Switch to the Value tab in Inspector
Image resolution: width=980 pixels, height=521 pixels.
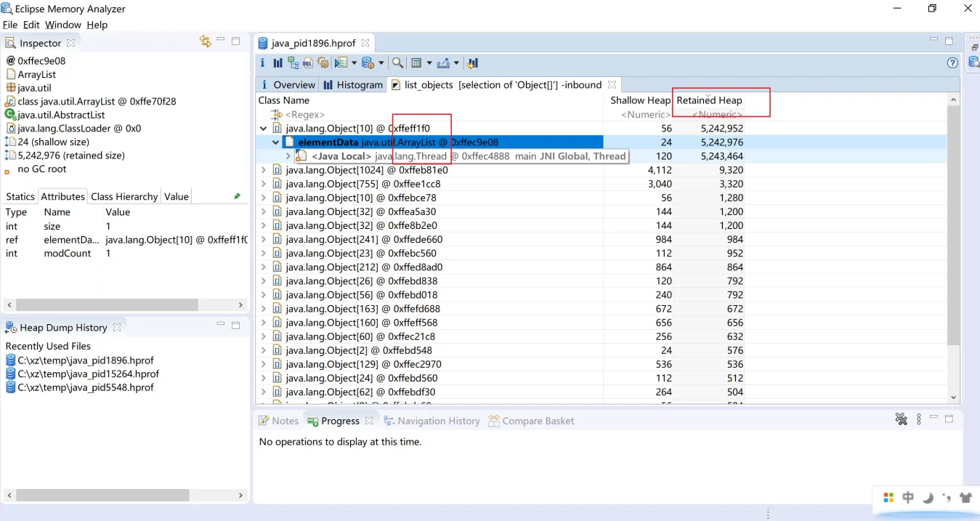pos(177,196)
